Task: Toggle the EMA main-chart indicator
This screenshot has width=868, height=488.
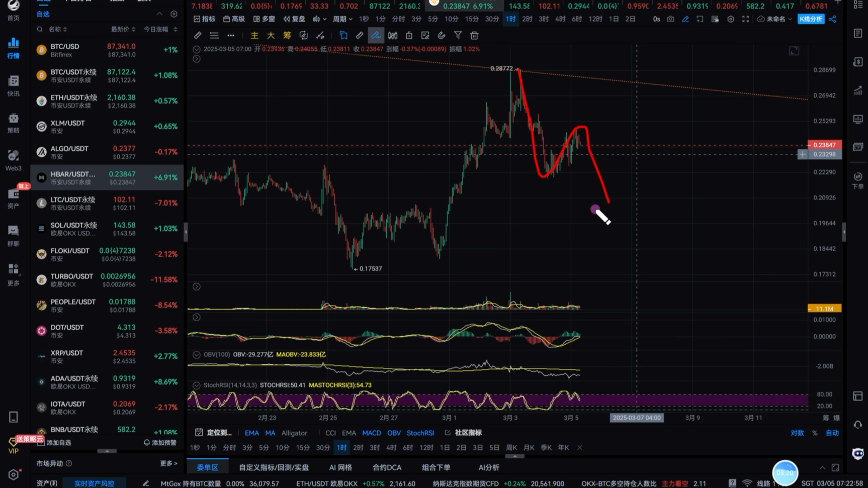Action: (x=251, y=433)
